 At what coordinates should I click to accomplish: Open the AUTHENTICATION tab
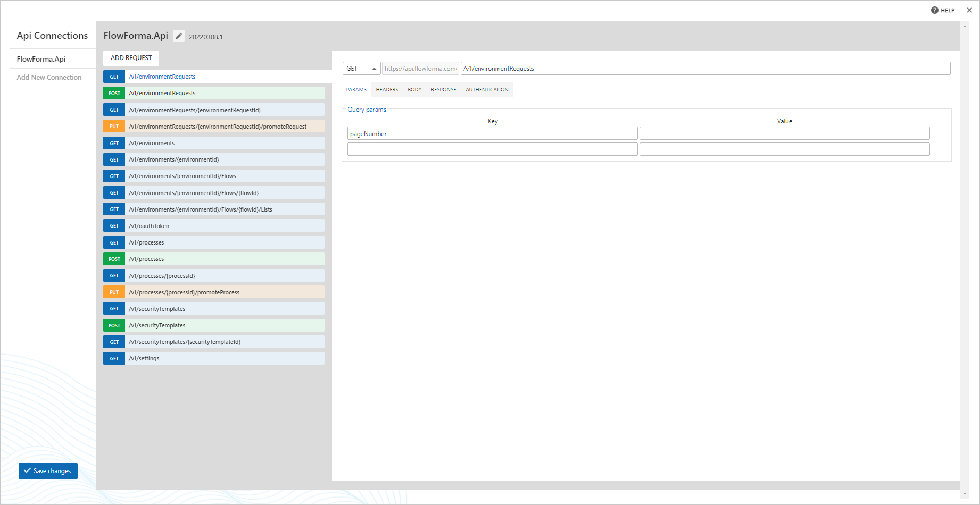tap(487, 90)
